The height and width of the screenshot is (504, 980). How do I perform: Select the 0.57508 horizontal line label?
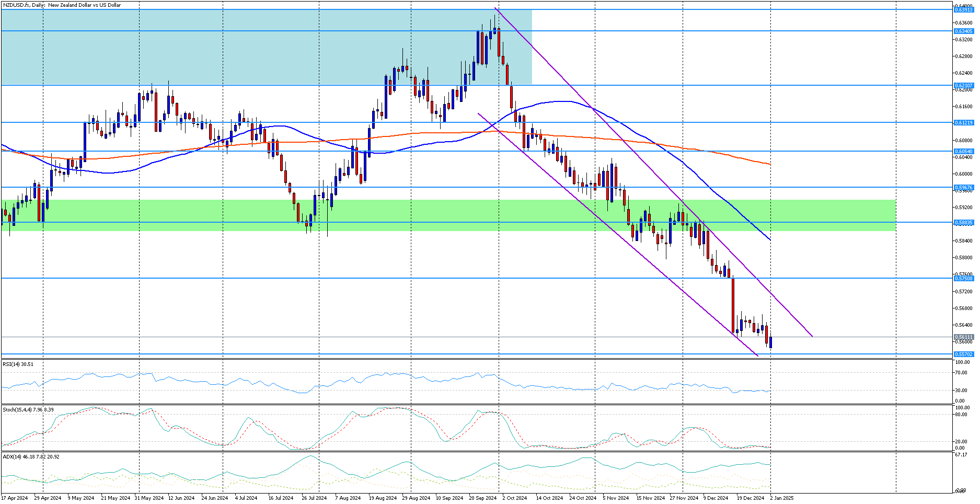(963, 279)
